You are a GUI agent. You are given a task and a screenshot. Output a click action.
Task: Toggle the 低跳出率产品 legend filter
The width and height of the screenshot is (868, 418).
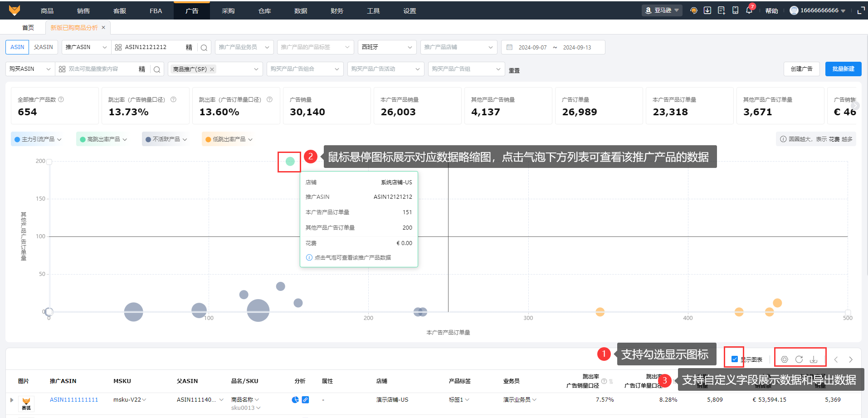[229, 139]
